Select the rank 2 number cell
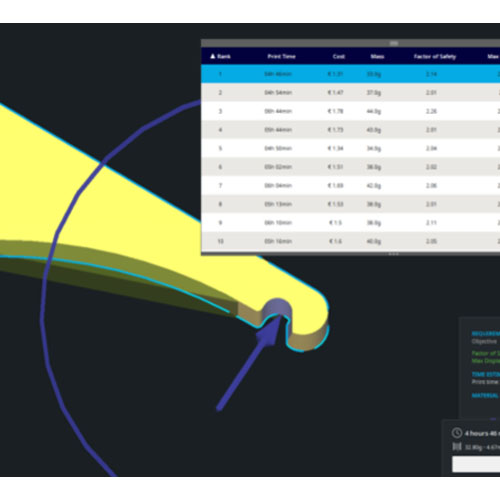500x500 pixels. (x=220, y=92)
